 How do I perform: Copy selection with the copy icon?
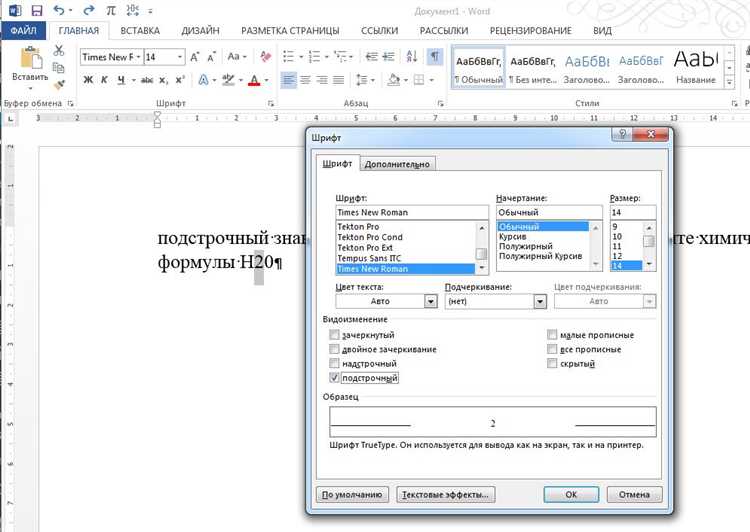point(59,67)
